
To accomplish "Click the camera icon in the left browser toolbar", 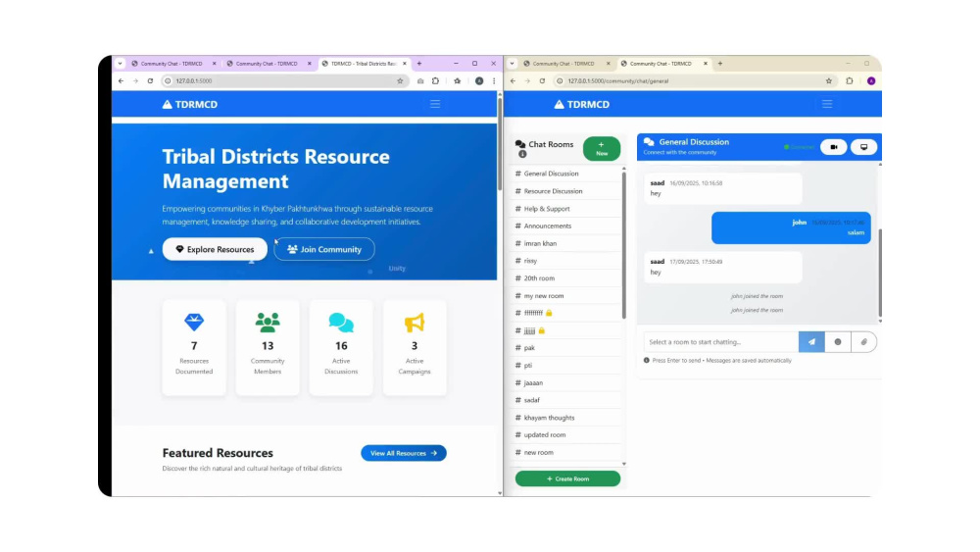I will pos(420,80).
